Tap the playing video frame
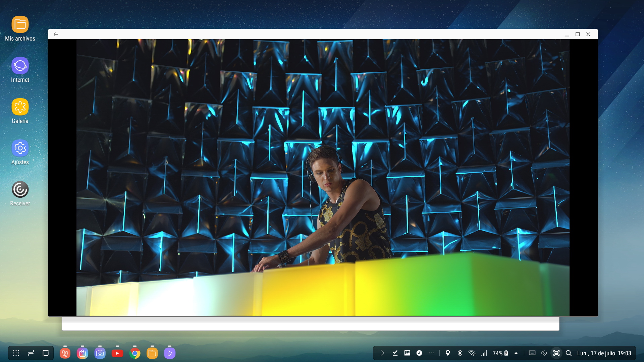Screen dimensions: 644x362 click(323, 178)
